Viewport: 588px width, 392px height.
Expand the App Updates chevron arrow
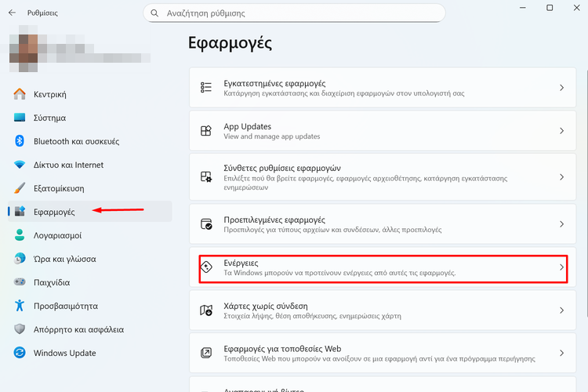pos(561,131)
